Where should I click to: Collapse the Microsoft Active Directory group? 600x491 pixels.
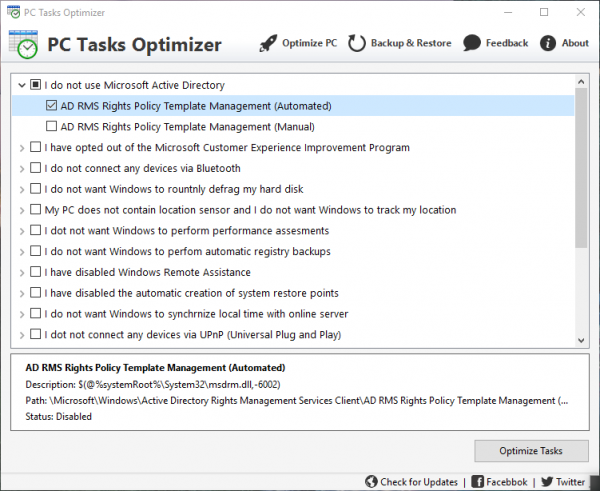pyautogui.click(x=21, y=85)
